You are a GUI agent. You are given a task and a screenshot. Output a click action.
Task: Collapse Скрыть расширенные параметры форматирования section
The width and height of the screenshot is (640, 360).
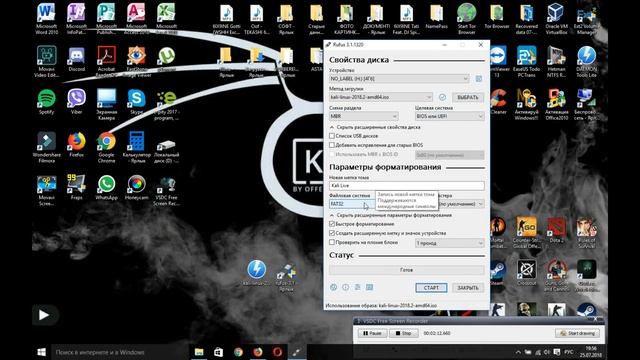(x=391, y=215)
